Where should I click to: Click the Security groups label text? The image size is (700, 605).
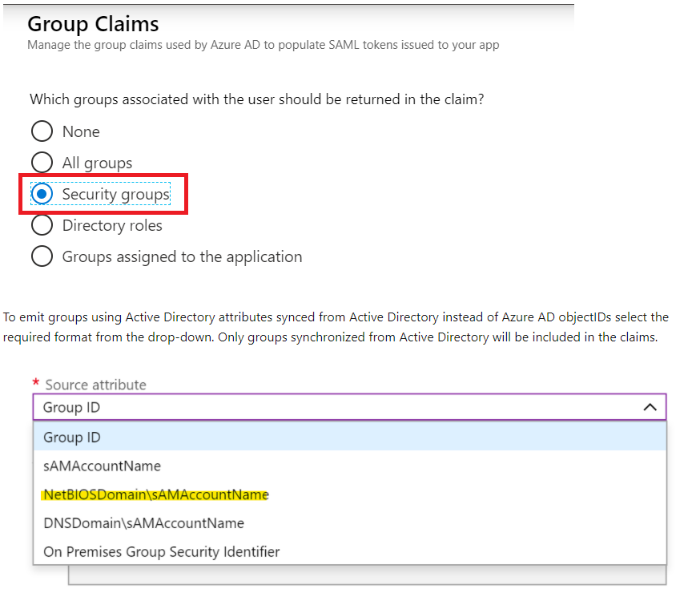115,194
